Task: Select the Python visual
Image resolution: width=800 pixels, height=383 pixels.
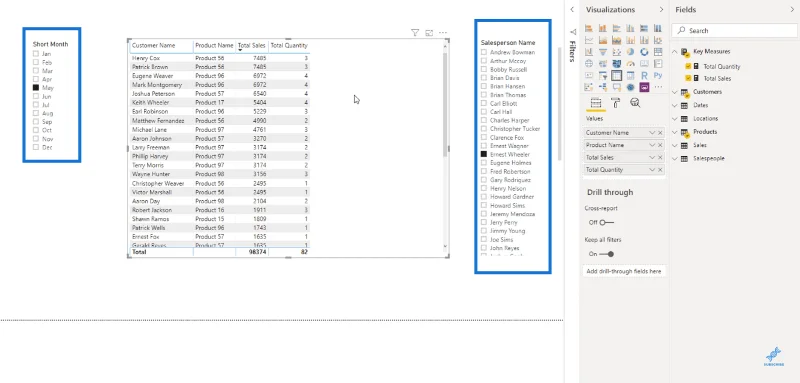Action: (658, 75)
